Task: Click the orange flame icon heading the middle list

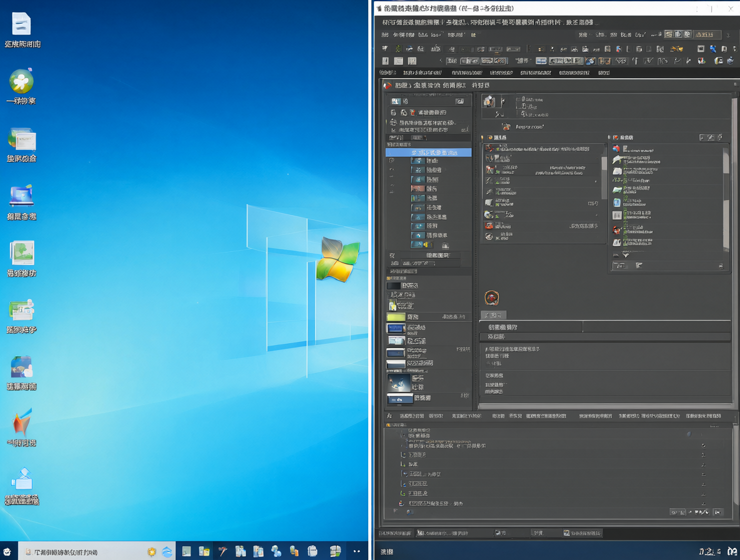Action: (x=490, y=137)
